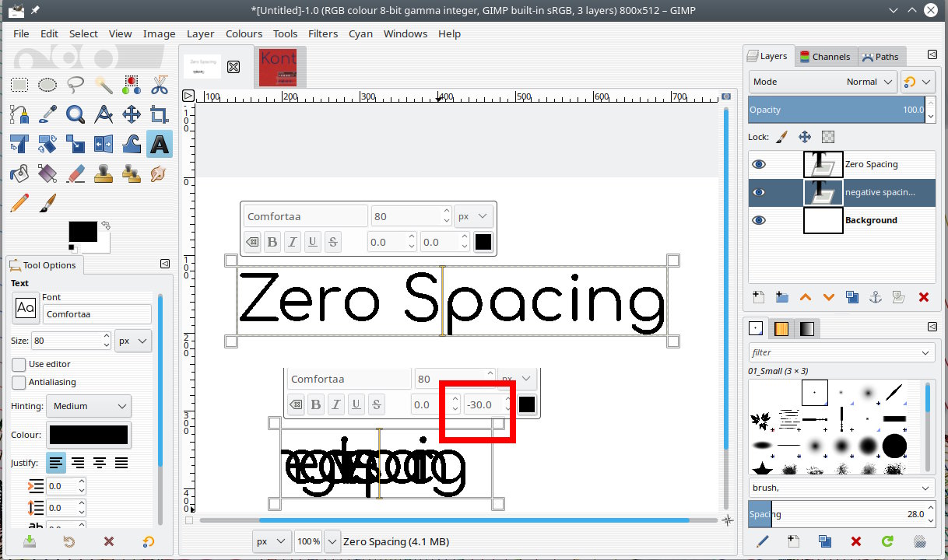Toggle italic on Zero Spacing text toolbar
Viewport: 948px width, 560px height.
point(293,242)
